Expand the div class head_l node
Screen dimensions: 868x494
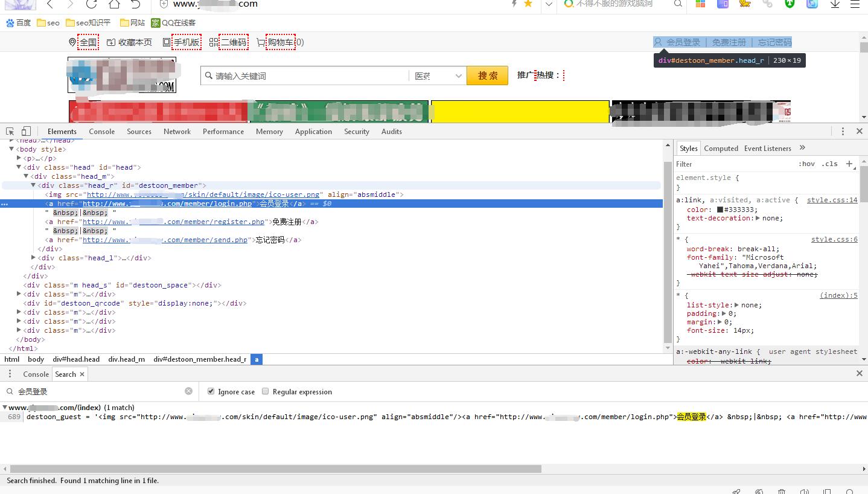coord(34,258)
